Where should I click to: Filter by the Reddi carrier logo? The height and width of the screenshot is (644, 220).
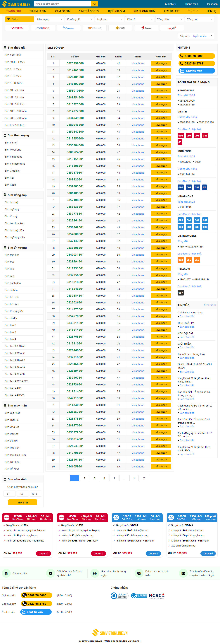click(172, 28)
